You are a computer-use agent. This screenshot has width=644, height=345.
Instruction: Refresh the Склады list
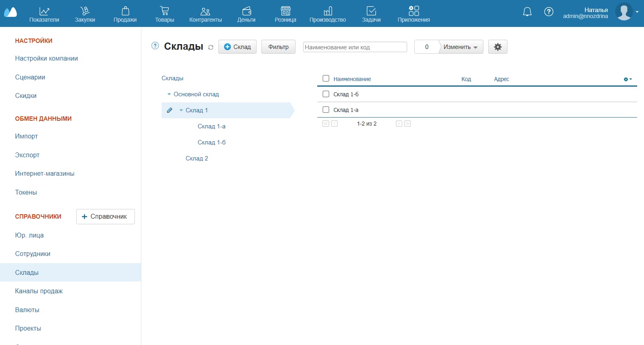click(210, 47)
